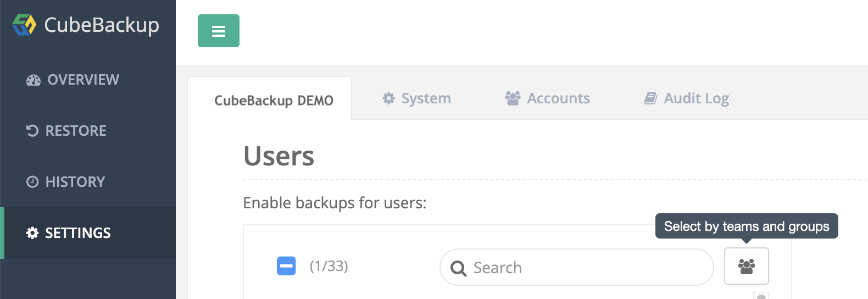The width and height of the screenshot is (868, 299).
Task: Click the (1/33) selected users count
Action: [x=329, y=266]
